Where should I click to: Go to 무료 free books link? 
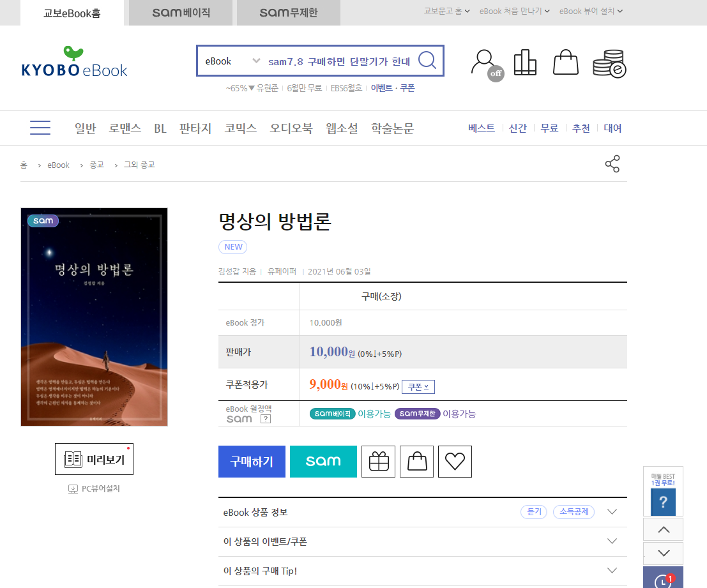point(549,128)
